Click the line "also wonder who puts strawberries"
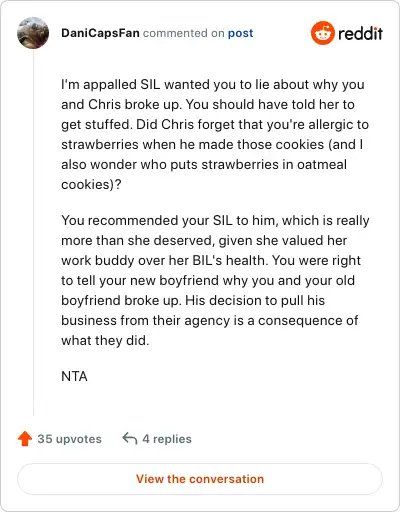400x512 pixels. 204,165
